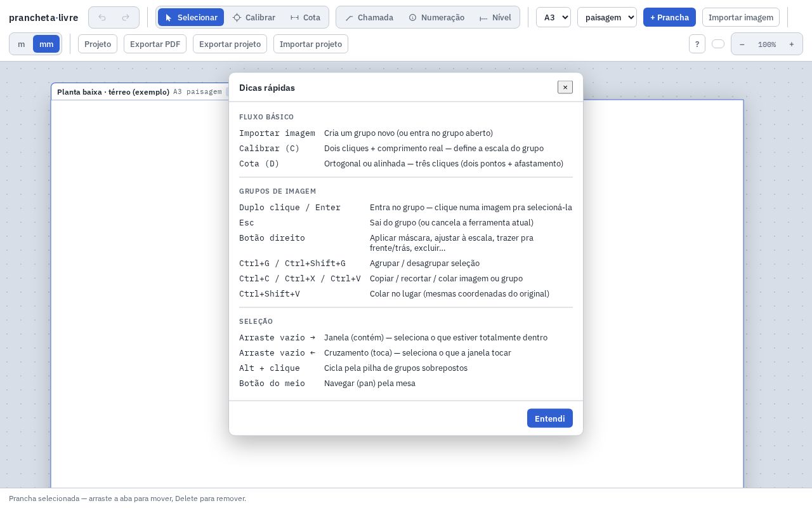Viewport: 812px width, 508px height.
Task: Click the 'A3 paisagem' label on the sheet tab
Action: [197, 91]
